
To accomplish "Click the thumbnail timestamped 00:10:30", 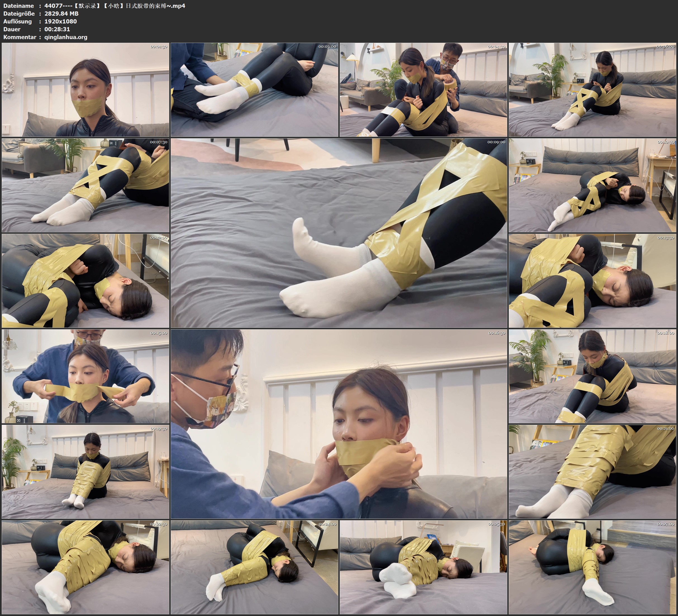I will point(593,185).
